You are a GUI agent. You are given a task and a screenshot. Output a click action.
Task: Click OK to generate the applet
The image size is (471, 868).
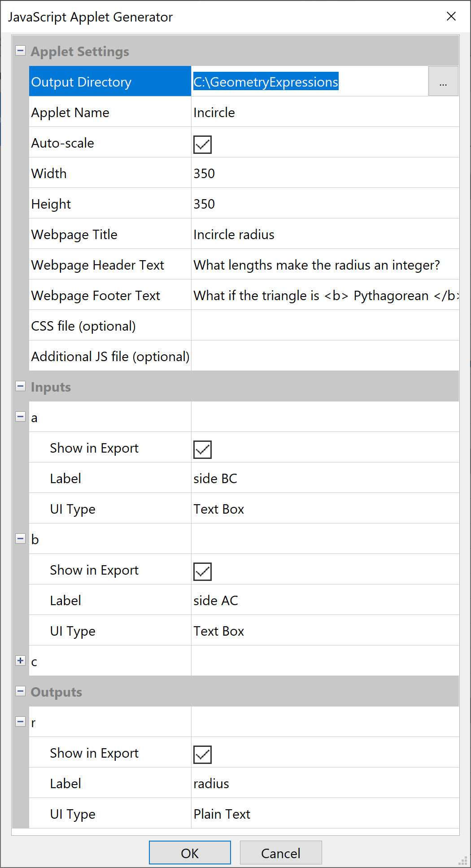tap(190, 853)
